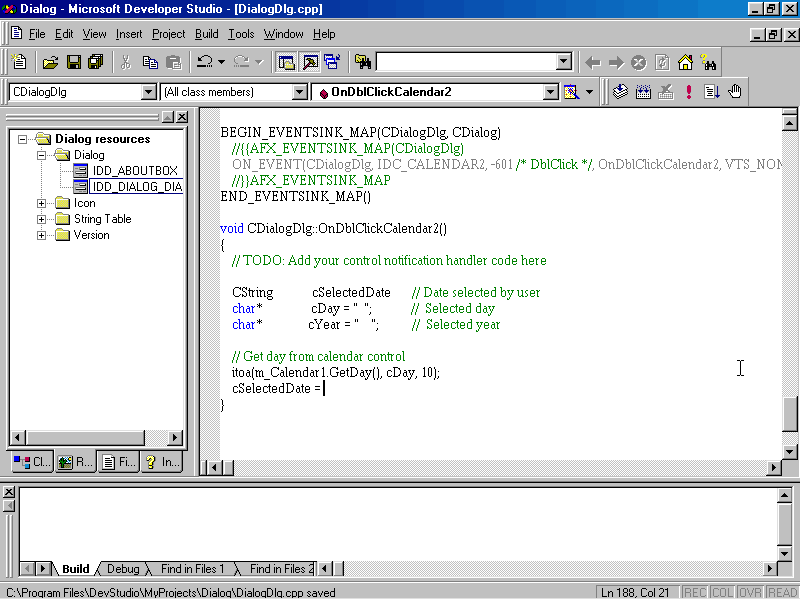Toggle the Output pane toolbar button
The height and width of the screenshot is (600, 800).
(x=310, y=62)
